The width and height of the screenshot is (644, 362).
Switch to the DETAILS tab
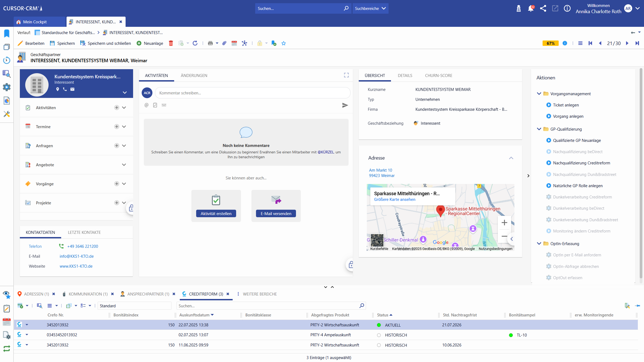pos(405,76)
